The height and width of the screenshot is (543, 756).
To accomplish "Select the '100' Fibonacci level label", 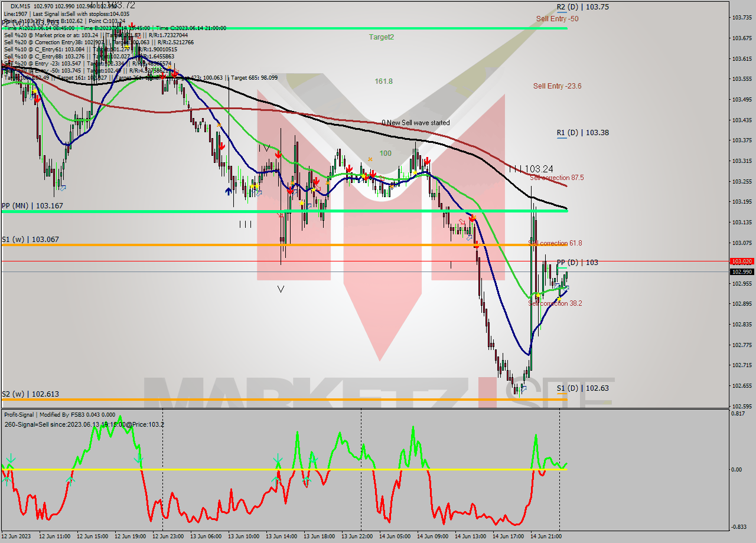I will coord(386,153).
